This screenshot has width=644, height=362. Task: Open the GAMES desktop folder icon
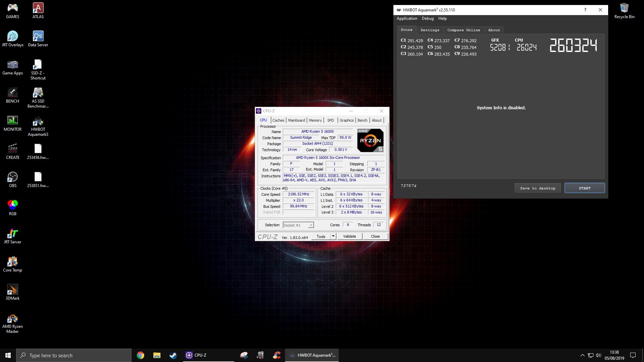pos(13,11)
